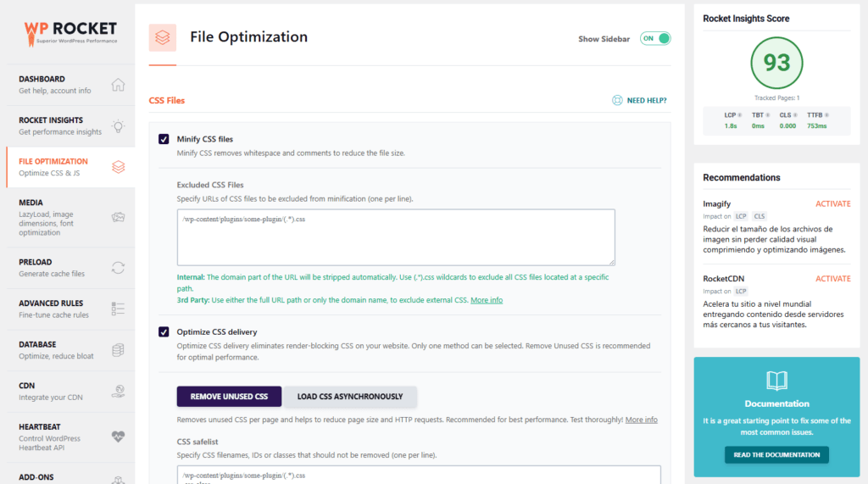868x484 pixels.
Task: Open the Advanced Rules section
Action: pyautogui.click(x=70, y=309)
